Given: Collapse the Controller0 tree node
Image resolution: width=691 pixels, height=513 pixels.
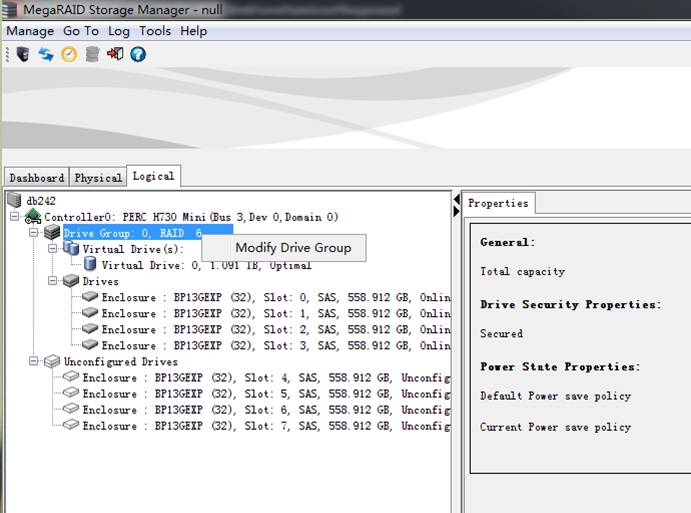Looking at the screenshot, I should 15,216.
